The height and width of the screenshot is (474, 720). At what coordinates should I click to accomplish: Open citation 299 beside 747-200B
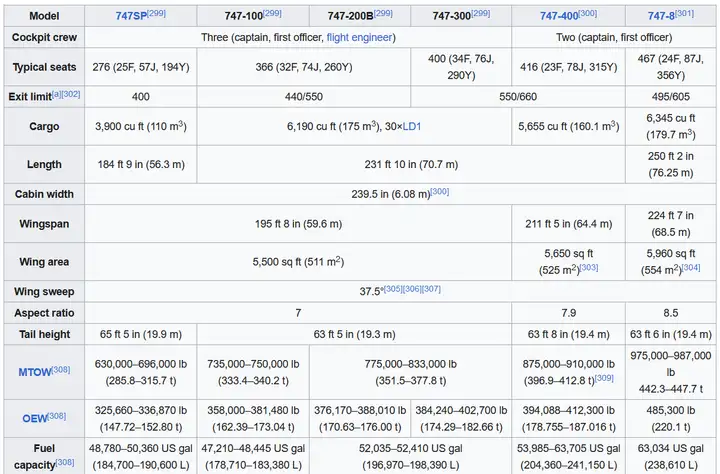(x=383, y=13)
